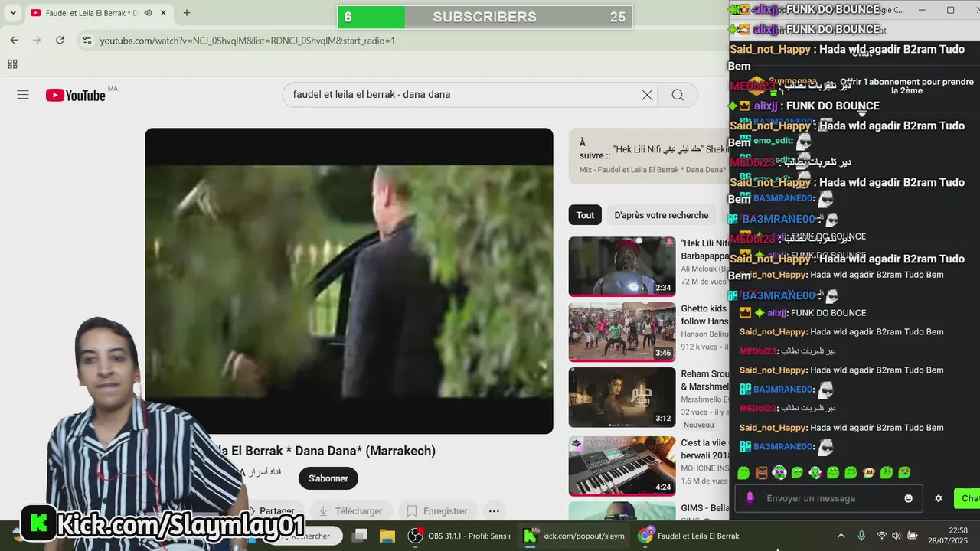Open a new browser tab
This screenshot has height=551, width=980.
(186, 13)
